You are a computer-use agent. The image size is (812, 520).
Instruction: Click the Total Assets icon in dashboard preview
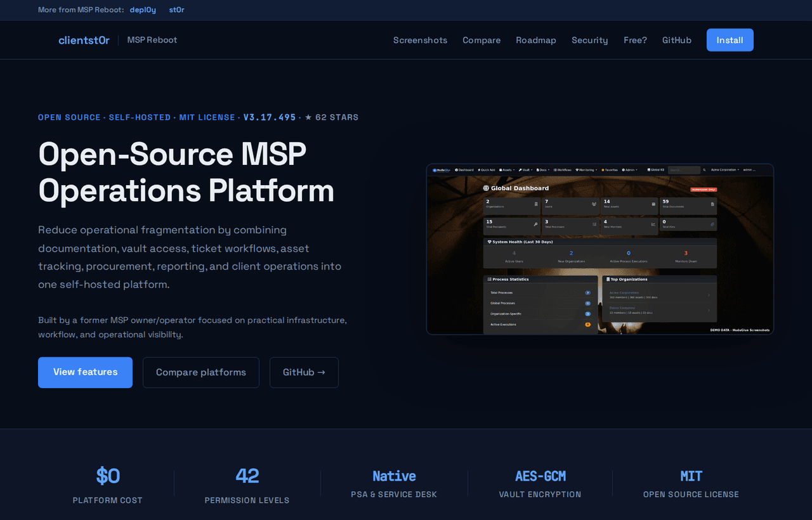click(653, 204)
